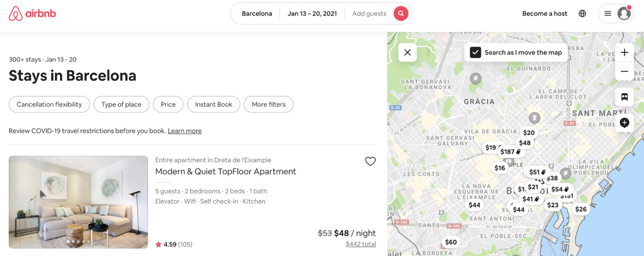Save listing with the heart icon
This screenshot has width=644, height=256.
370,161
